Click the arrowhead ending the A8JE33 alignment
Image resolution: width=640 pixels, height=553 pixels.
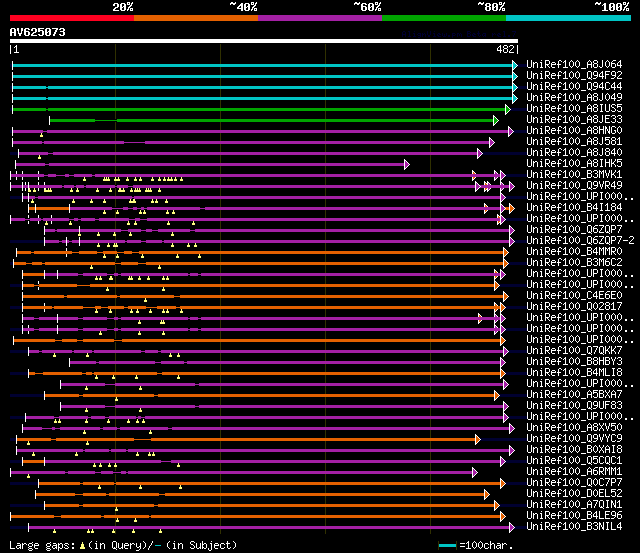click(496, 120)
